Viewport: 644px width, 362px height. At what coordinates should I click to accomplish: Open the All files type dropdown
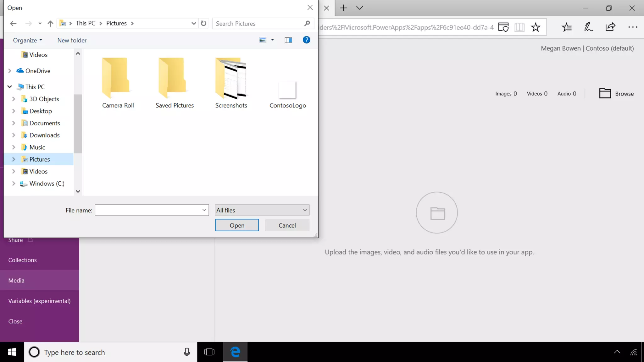point(262,210)
